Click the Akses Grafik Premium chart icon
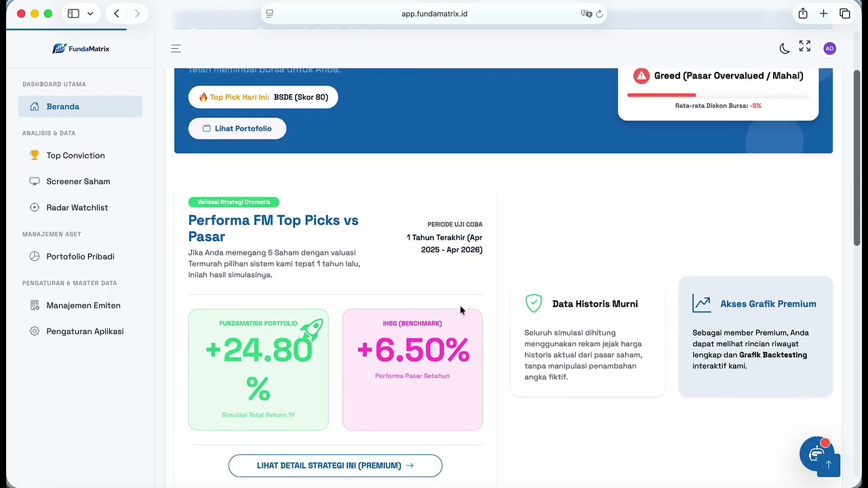This screenshot has height=488, width=868. [702, 303]
